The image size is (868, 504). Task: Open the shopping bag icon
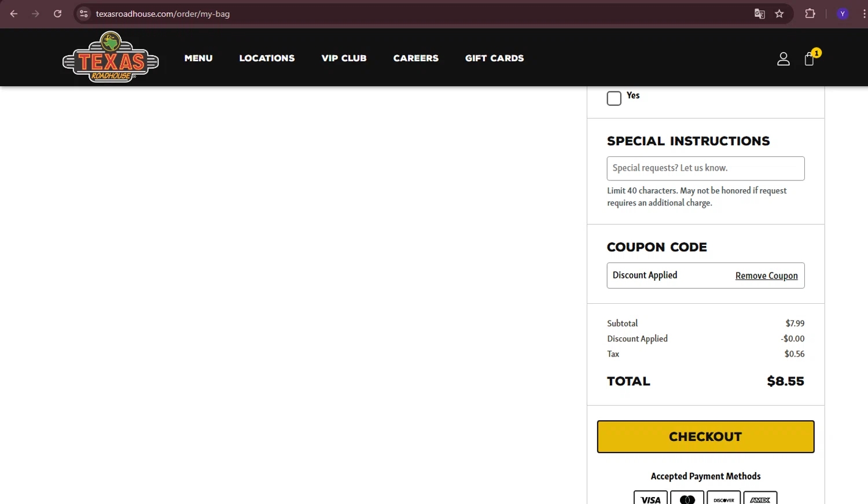(x=809, y=58)
